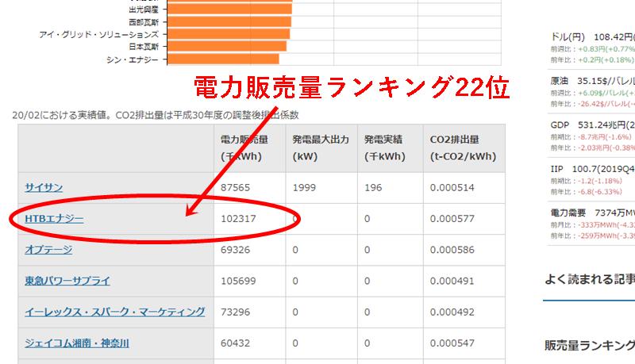Select the CO2 value 0.000514

452,188
